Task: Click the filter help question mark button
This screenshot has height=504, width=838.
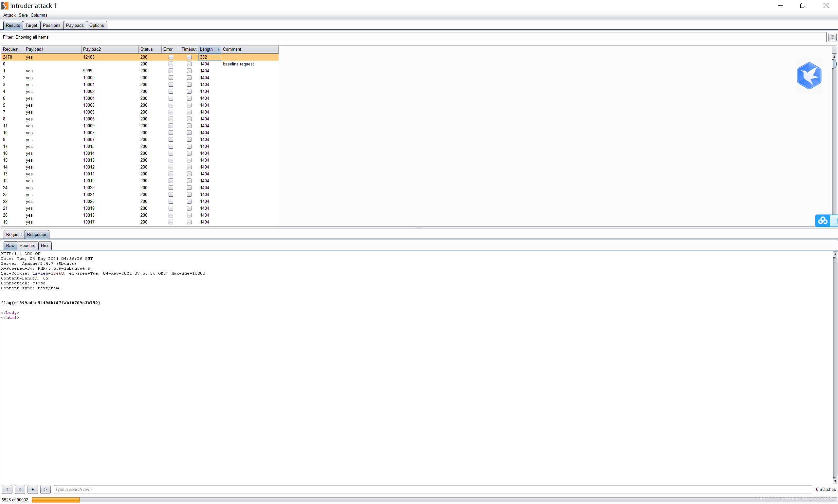Action: point(832,37)
